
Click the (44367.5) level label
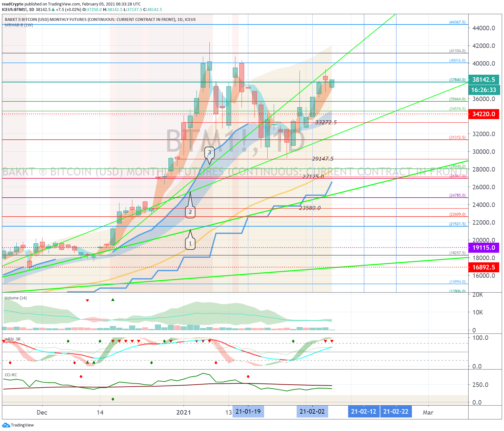click(457, 22)
